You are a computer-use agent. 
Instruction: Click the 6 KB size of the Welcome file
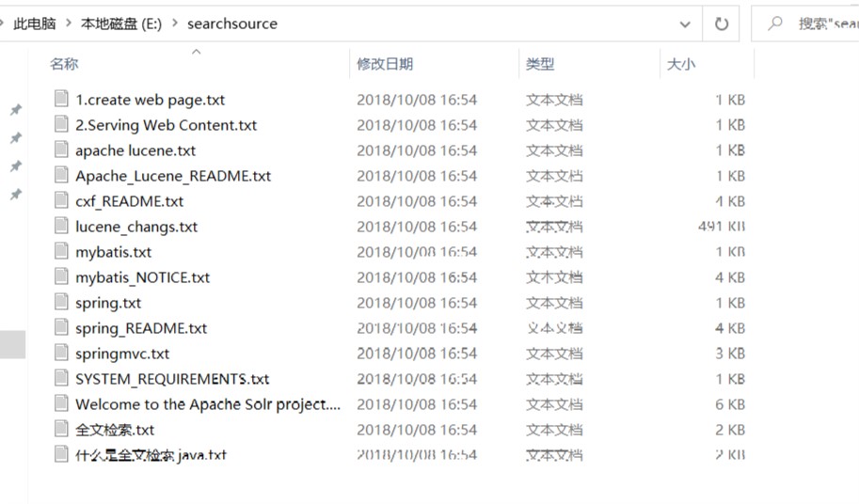730,404
